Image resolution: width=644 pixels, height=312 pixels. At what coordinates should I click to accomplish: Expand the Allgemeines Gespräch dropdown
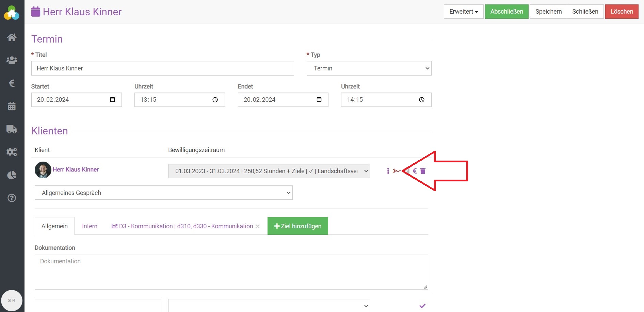(163, 193)
